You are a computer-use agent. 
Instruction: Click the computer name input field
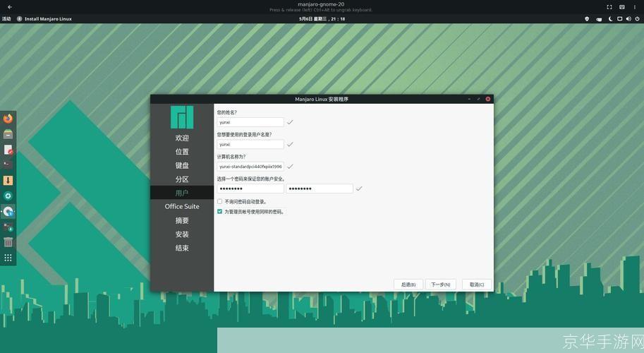250,167
